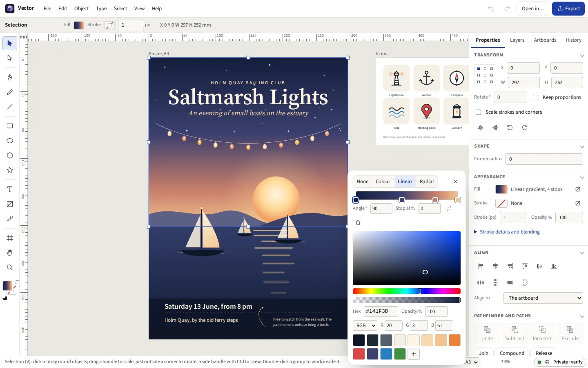Select the Selection arrow tool
The width and height of the screenshot is (588, 368).
click(x=10, y=43)
